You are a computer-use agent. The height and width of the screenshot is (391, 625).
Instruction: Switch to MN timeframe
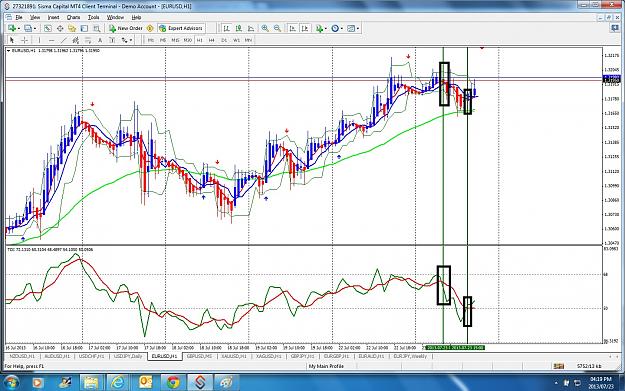tap(248, 40)
